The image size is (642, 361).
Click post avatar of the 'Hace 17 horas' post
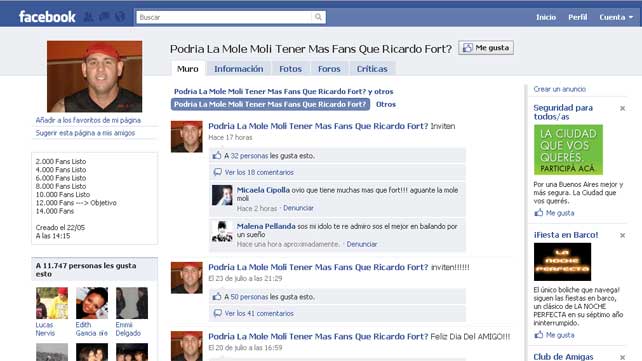pyautogui.click(x=187, y=137)
